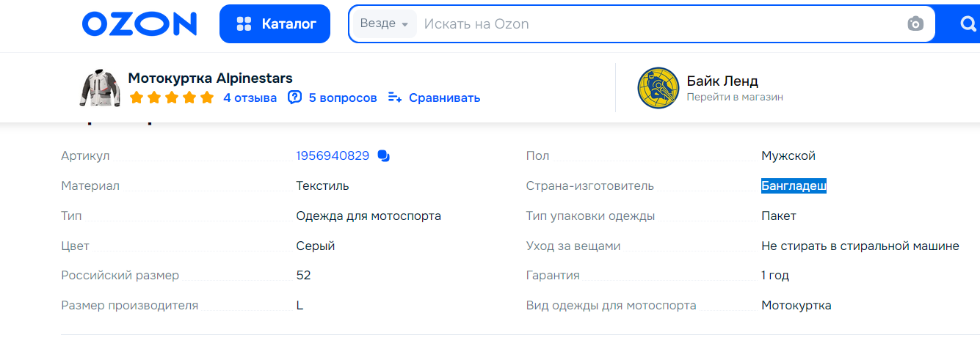Screen dimensions: 980x338
Task: Click the question bubble icon
Action: (294, 98)
